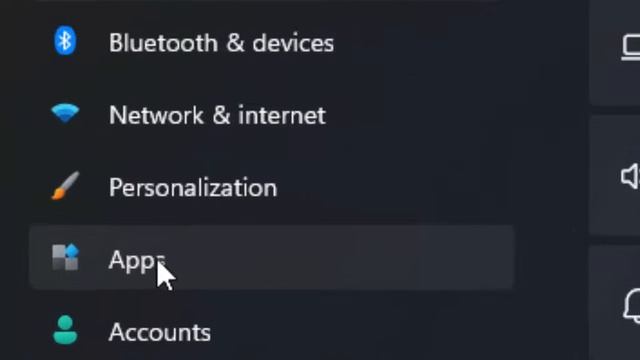640x360 pixels.
Task: Click the Apps grid icon
Action: tap(65, 258)
